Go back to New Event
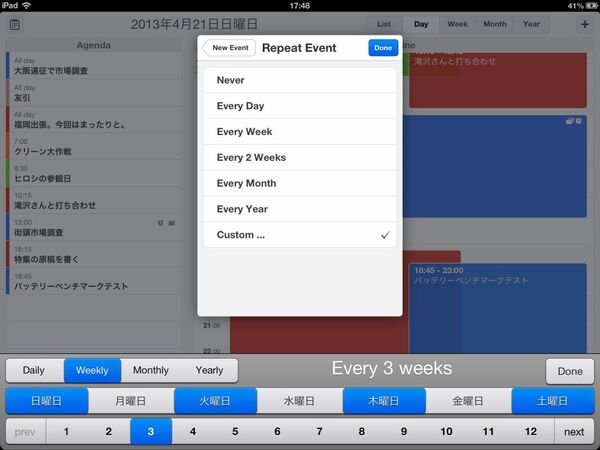Screen dimensions: 600x450 229,48
